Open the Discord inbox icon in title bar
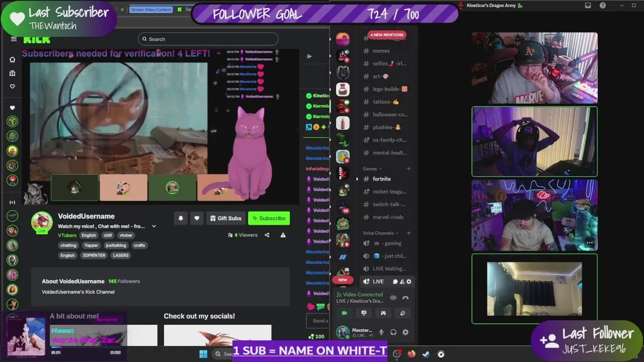Viewport: 644px width, 362px height. tap(588, 6)
